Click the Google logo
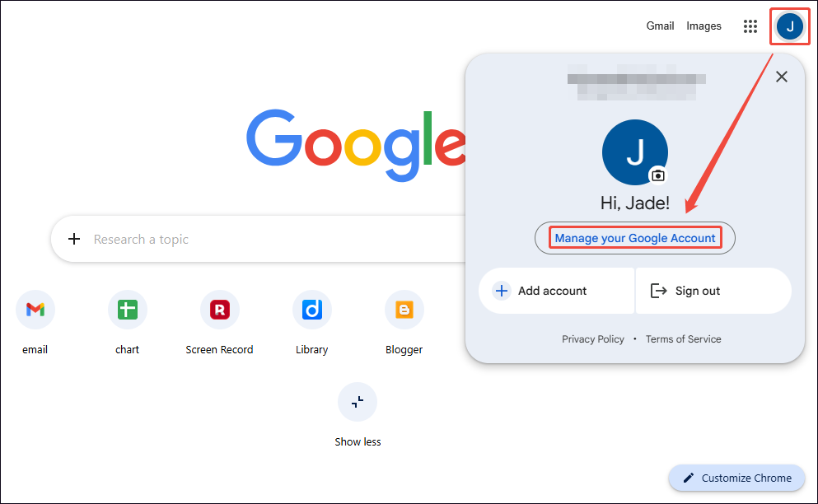Viewport: 818px width, 504px height. coord(356,145)
